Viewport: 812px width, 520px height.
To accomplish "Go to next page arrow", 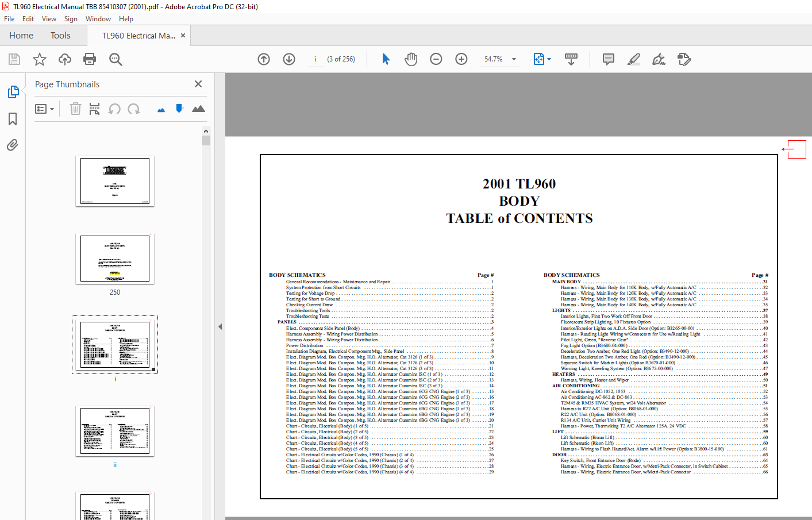I will pyautogui.click(x=289, y=59).
